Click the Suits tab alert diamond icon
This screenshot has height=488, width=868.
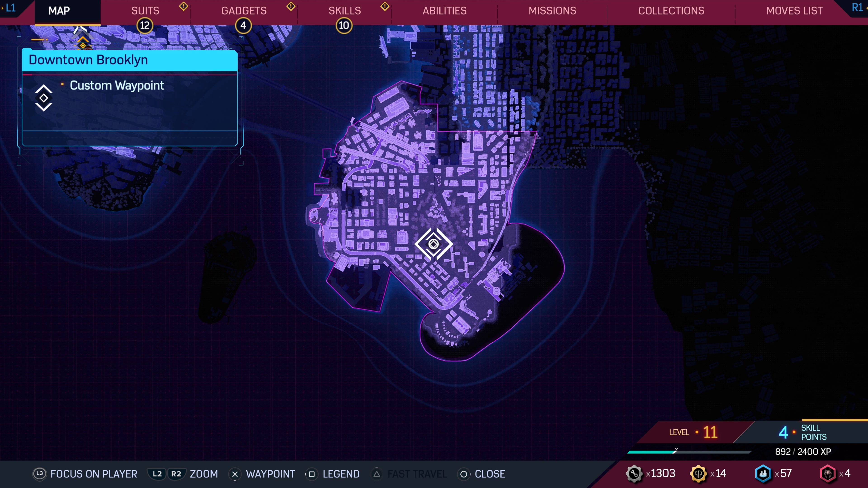[x=183, y=6]
